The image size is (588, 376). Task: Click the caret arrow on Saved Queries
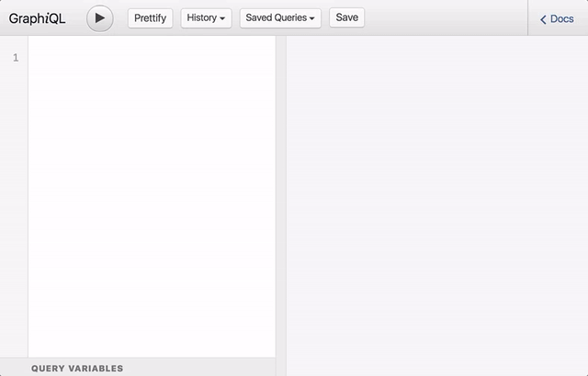coord(312,18)
